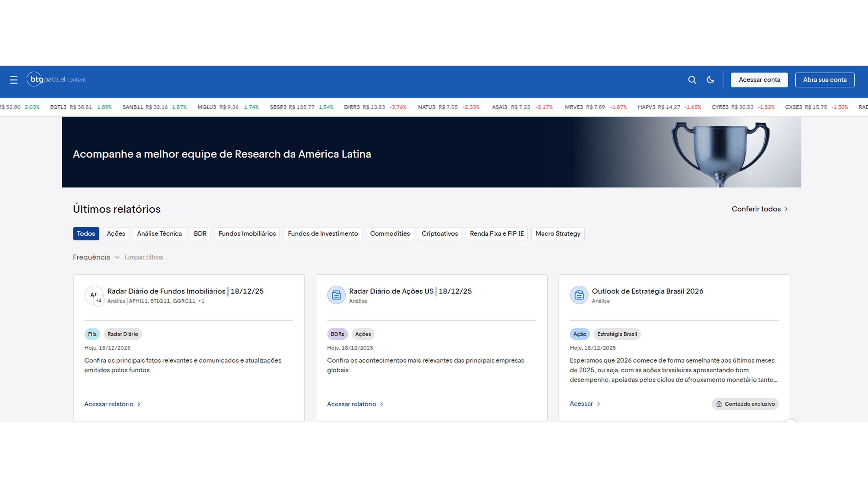Select the Fundos Imobiliários filter tab
The height and width of the screenshot is (488, 868).
pyautogui.click(x=247, y=234)
